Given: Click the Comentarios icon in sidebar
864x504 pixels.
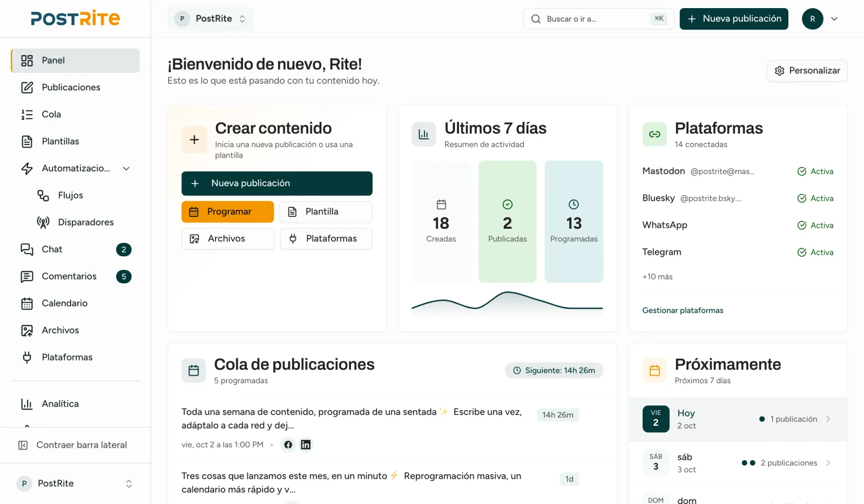Looking at the screenshot, I should pyautogui.click(x=27, y=276).
